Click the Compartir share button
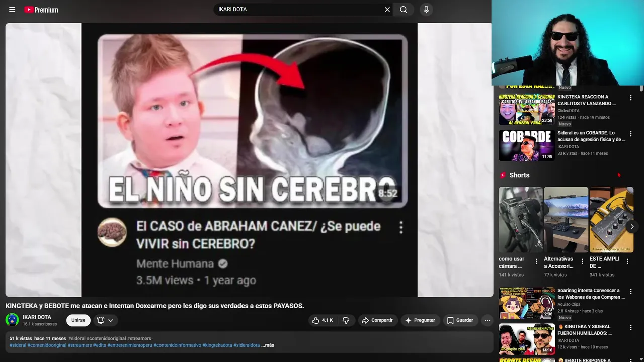The width and height of the screenshot is (644, 362). pyautogui.click(x=377, y=320)
